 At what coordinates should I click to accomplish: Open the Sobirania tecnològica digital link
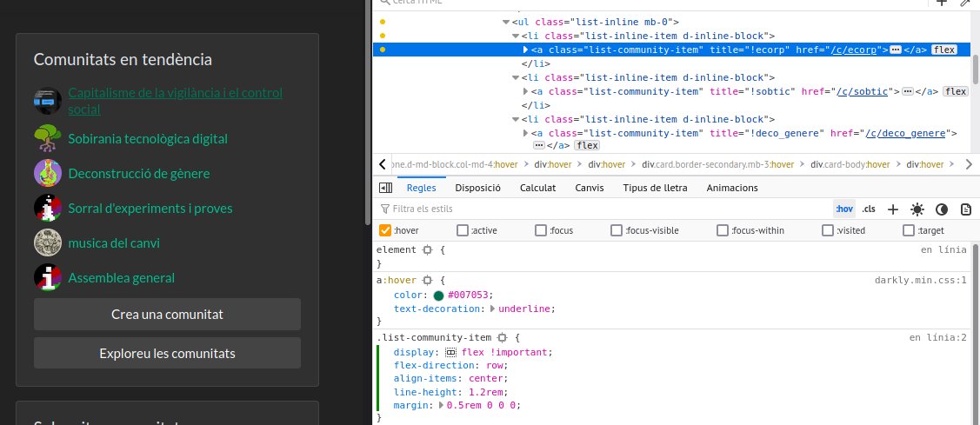tap(148, 139)
